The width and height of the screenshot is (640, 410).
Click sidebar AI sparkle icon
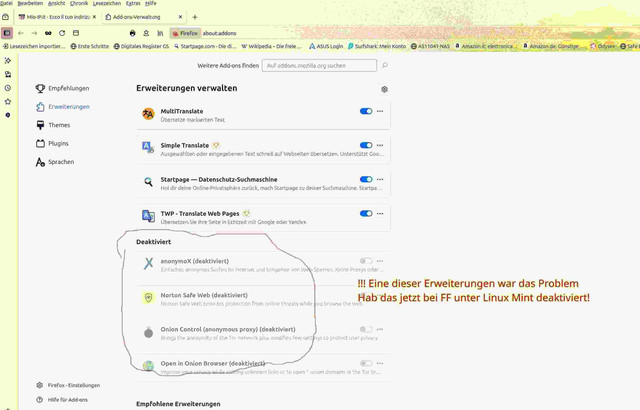pos(8,61)
